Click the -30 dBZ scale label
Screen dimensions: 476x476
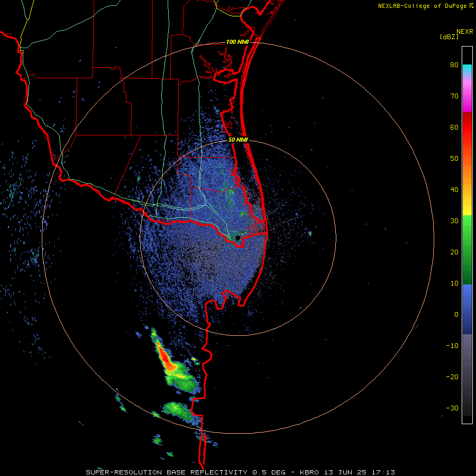pyautogui.click(x=452, y=408)
